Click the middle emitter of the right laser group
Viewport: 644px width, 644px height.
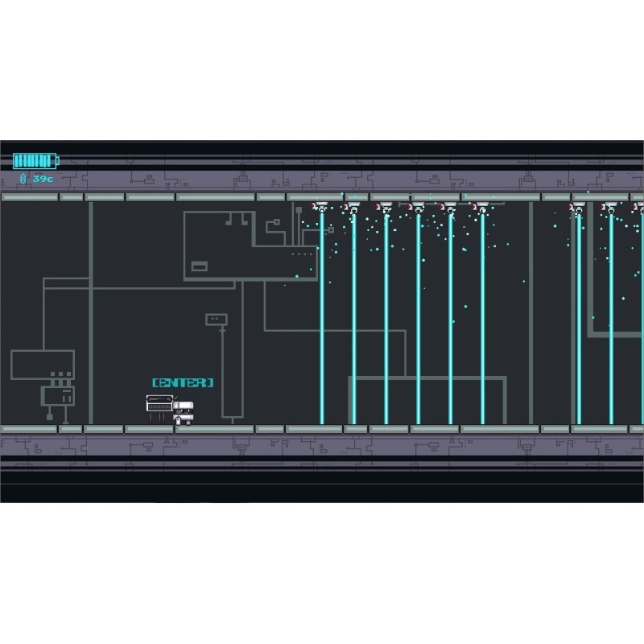[x=610, y=208]
